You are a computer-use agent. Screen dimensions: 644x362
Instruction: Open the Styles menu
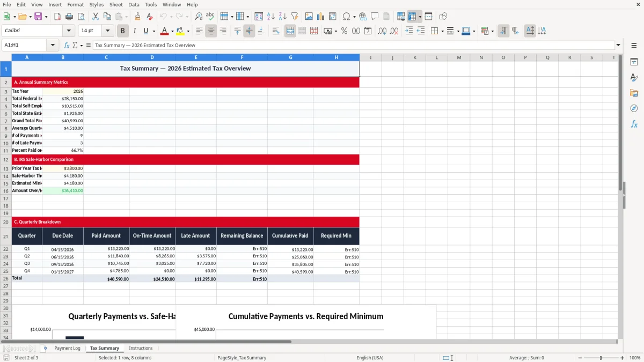97,4
